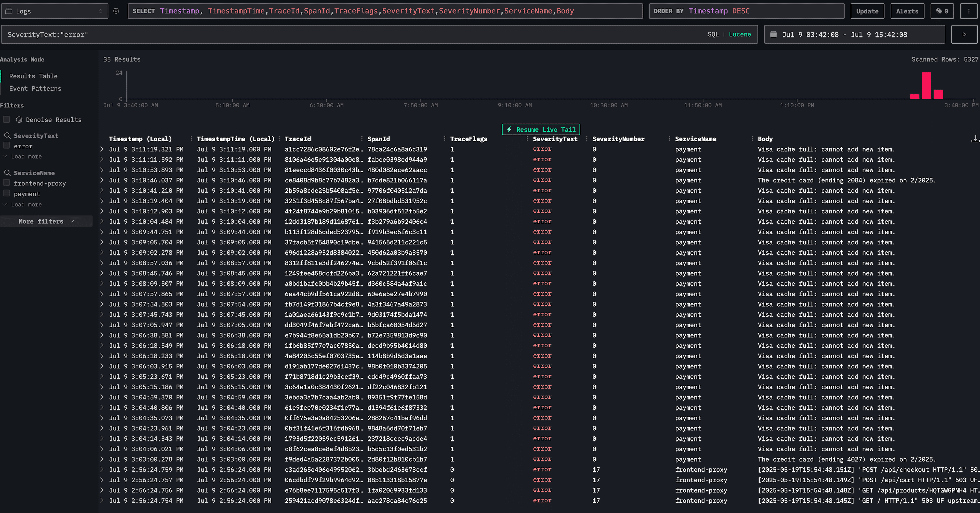Check the frontend-proxy filter checkbox

[6, 182]
